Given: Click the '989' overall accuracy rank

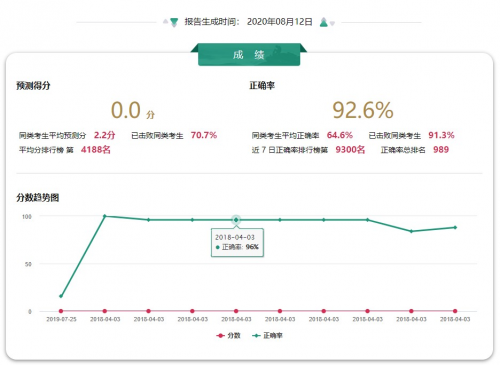Looking at the screenshot, I should pos(441,149).
